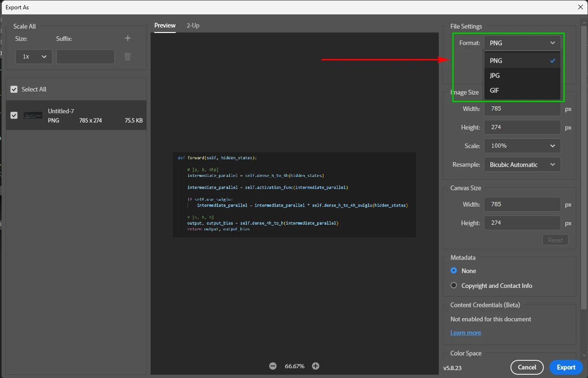The width and height of the screenshot is (588, 378).
Task: Click the Image Size Height field
Action: click(x=522, y=127)
